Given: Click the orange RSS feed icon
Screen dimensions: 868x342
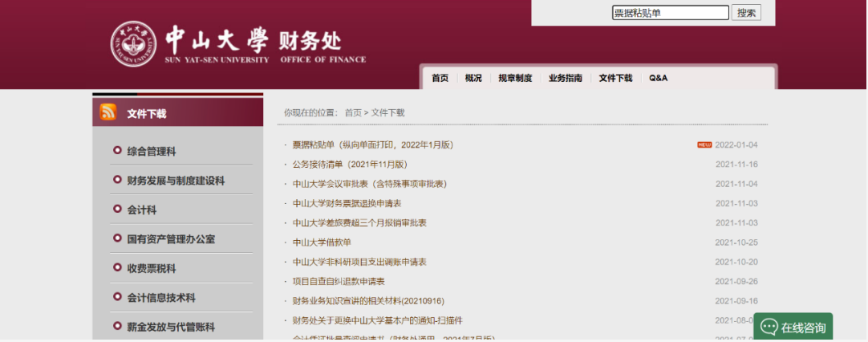Looking at the screenshot, I should [x=107, y=112].
